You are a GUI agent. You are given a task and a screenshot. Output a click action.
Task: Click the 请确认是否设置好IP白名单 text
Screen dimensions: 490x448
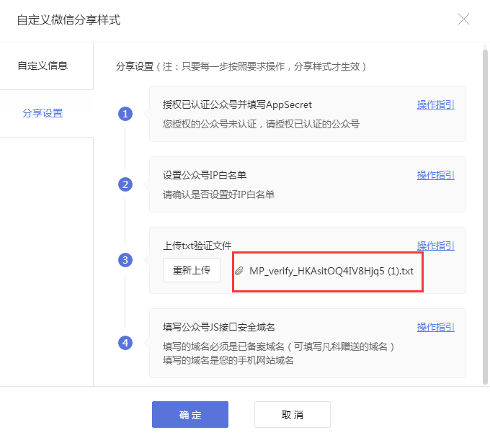(218, 194)
